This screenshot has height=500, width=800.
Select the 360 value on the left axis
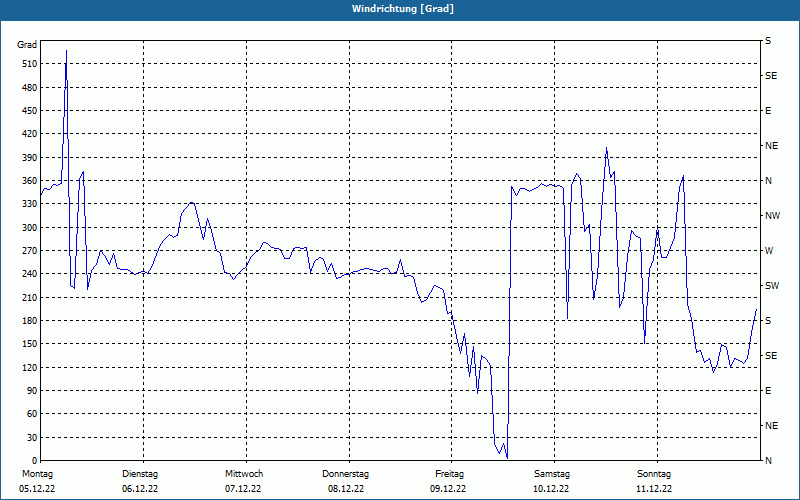[x=30, y=181]
